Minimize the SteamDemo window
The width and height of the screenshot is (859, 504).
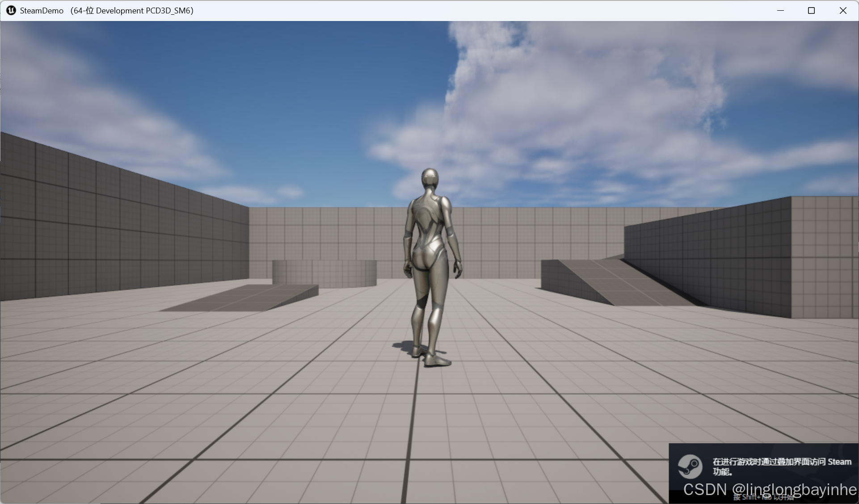[780, 10]
